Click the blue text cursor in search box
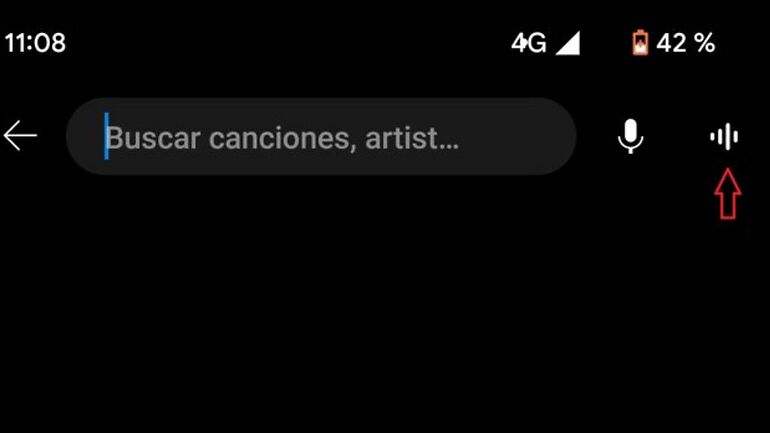This screenshot has width=770, height=433. pyautogui.click(x=106, y=136)
